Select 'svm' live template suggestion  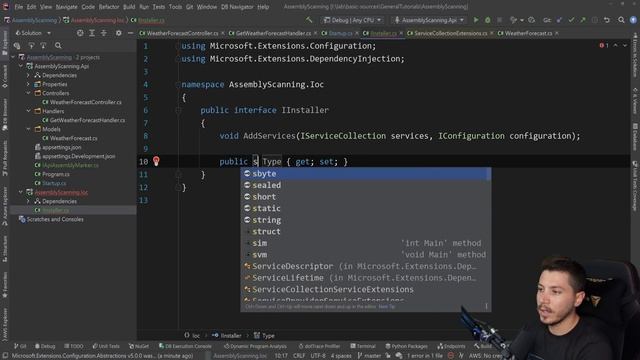(x=366, y=255)
